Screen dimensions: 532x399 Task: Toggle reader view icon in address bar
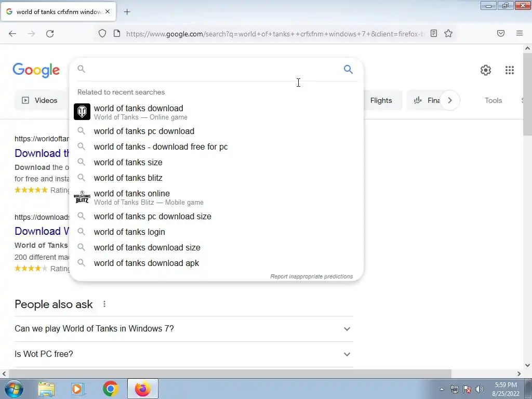(434, 33)
